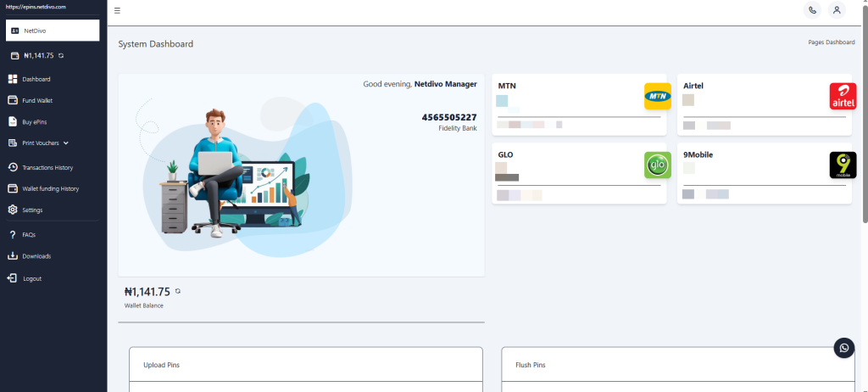The image size is (868, 392).
Task: Click the NetDivo ID card icon
Action: coord(15,31)
